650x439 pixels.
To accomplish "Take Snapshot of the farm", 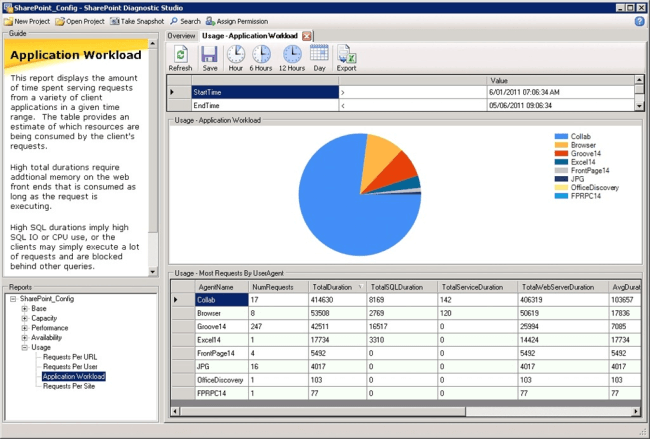I will (137, 21).
